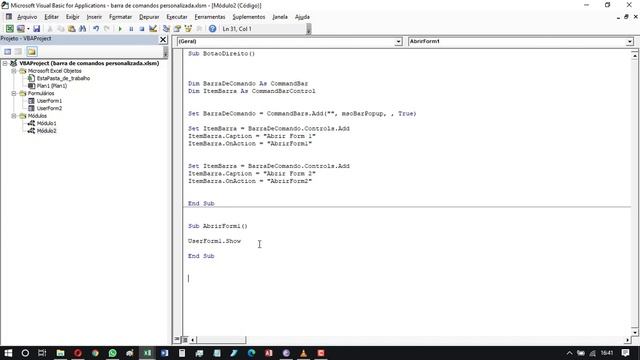This screenshot has width=640, height=360.
Task: Open the Object Browser toolbar icon
Action: pos(188,29)
